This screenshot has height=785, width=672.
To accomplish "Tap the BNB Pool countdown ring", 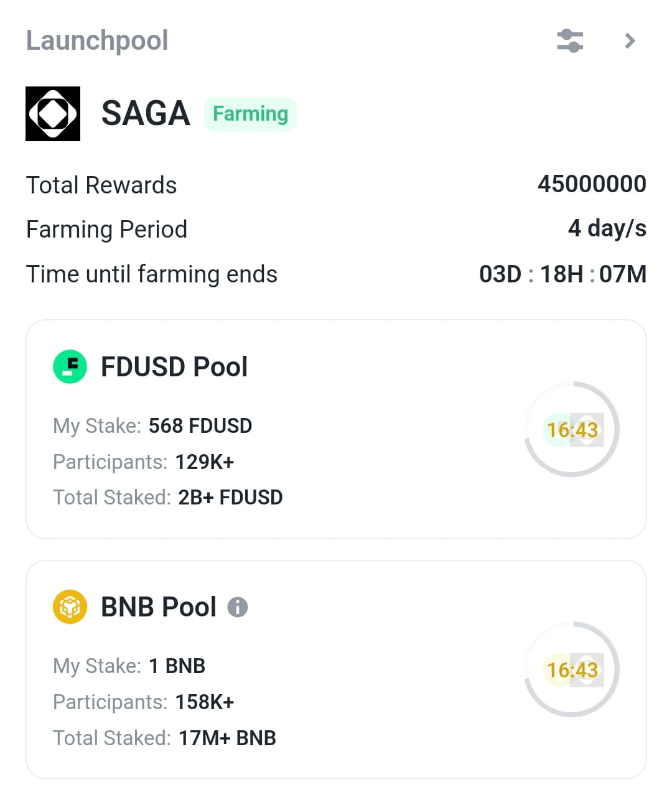I will pos(572,669).
